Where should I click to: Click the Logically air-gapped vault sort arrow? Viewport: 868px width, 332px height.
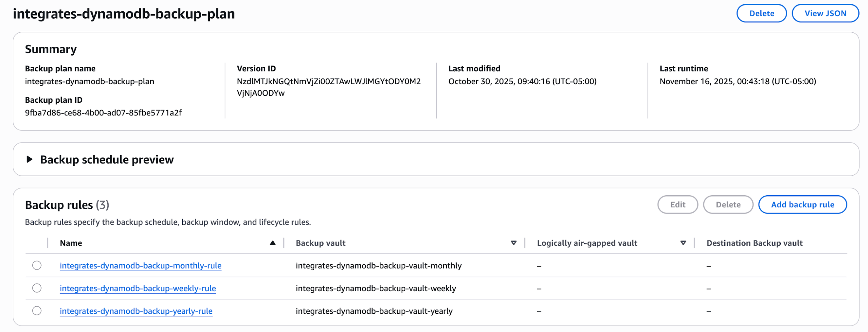click(683, 243)
